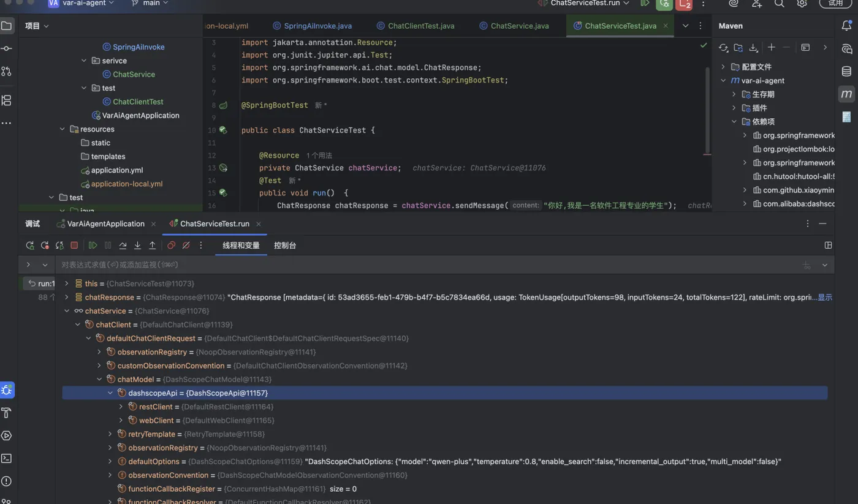
Task: Click the add collaborator icon in the title bar
Action: 757,4
